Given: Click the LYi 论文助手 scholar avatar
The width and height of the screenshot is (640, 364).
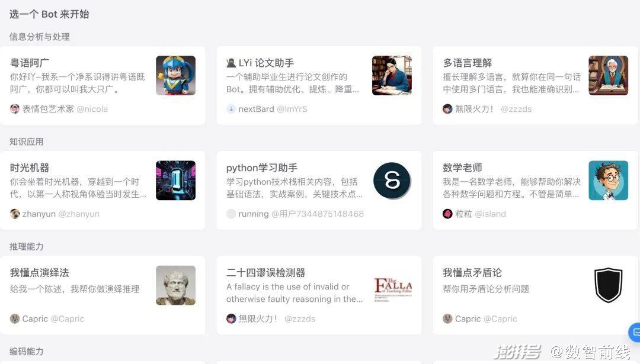Looking at the screenshot, I should coord(392,75).
